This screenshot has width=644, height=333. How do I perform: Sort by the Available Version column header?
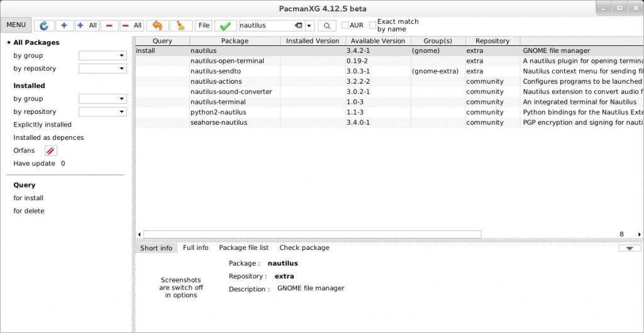[378, 41]
